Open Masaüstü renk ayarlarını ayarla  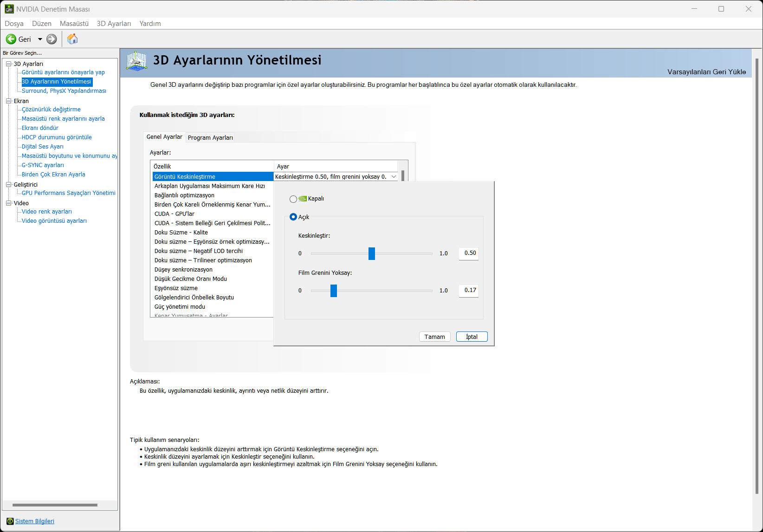pyautogui.click(x=63, y=119)
